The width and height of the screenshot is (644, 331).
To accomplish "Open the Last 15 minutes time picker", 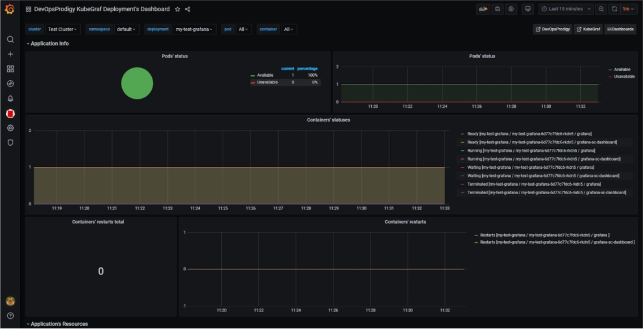I will pyautogui.click(x=566, y=9).
